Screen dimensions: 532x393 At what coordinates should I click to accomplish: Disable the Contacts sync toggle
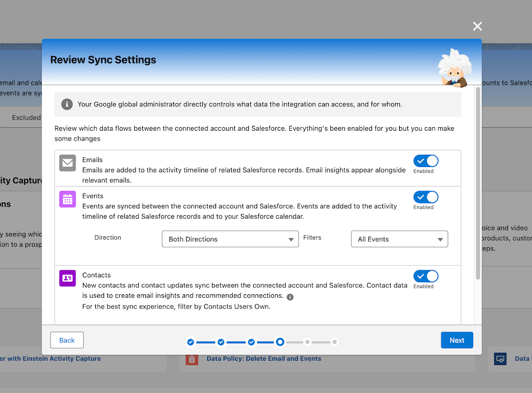pos(426,276)
